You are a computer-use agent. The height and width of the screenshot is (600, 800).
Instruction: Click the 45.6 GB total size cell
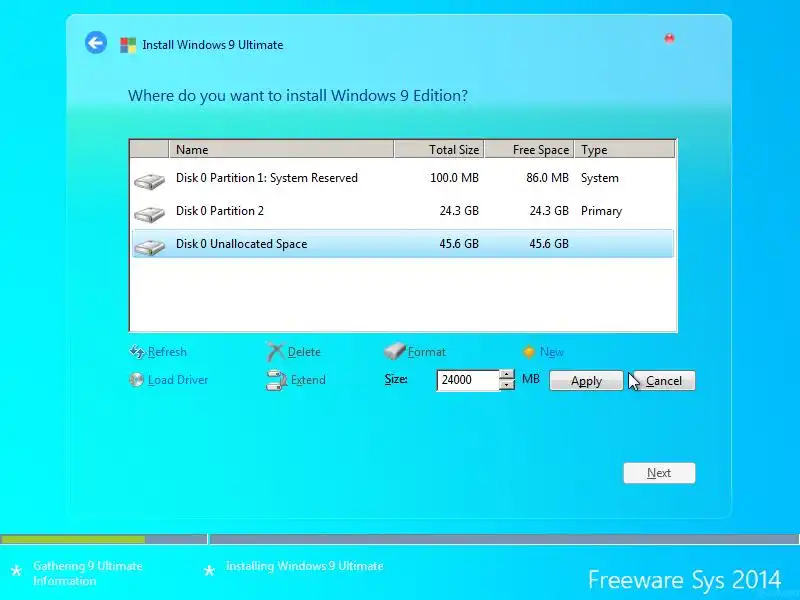[459, 244]
